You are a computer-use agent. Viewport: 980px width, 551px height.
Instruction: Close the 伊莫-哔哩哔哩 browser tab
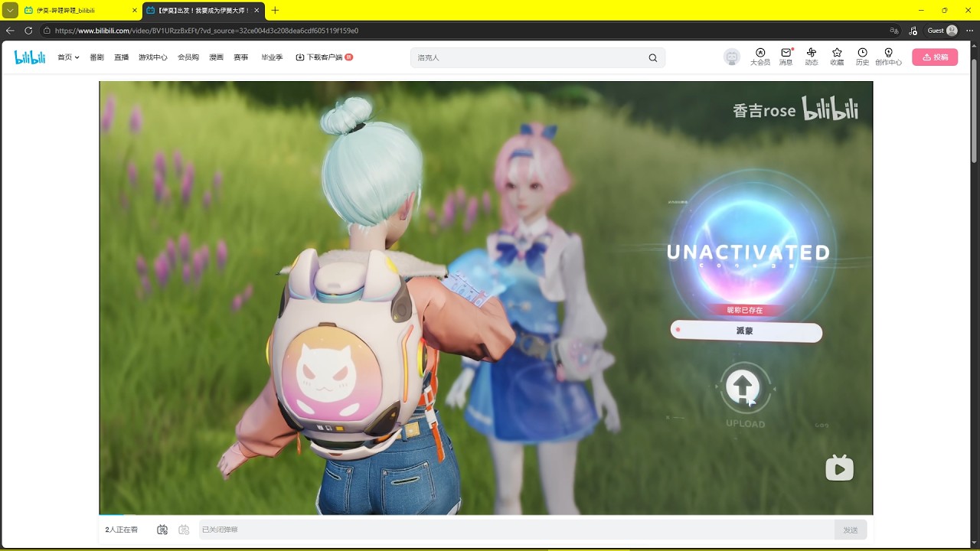[135, 10]
